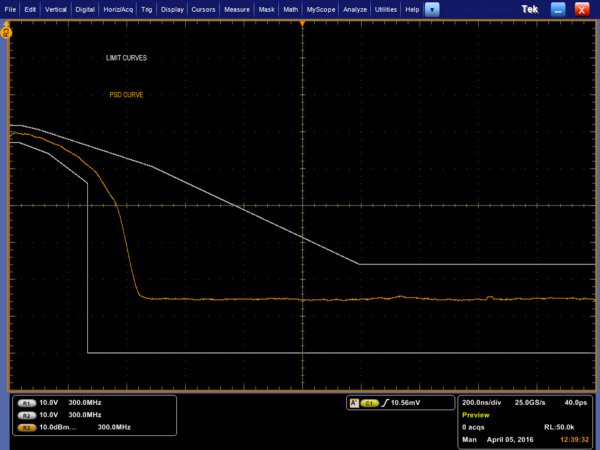The width and height of the screenshot is (600, 450).
Task: Click the Man acquisition mode label
Action: [x=469, y=440]
